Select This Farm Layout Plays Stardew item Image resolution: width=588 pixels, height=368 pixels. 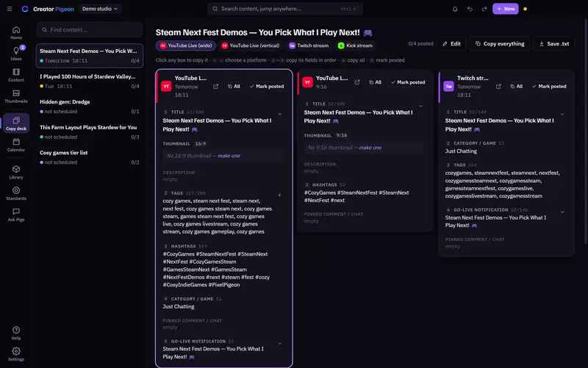[90, 132]
